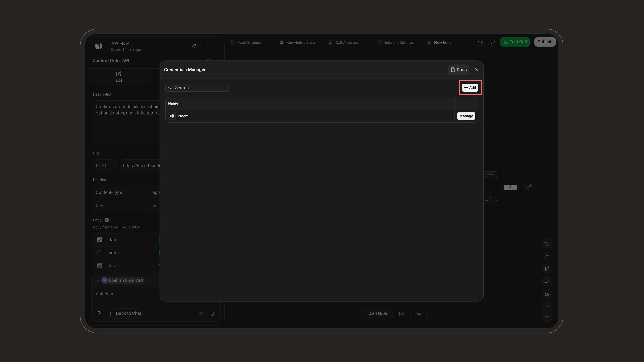Screen dimensions: 644x362
Task: Click the microphone icon in chat box
Action: pyautogui.click(x=212, y=313)
